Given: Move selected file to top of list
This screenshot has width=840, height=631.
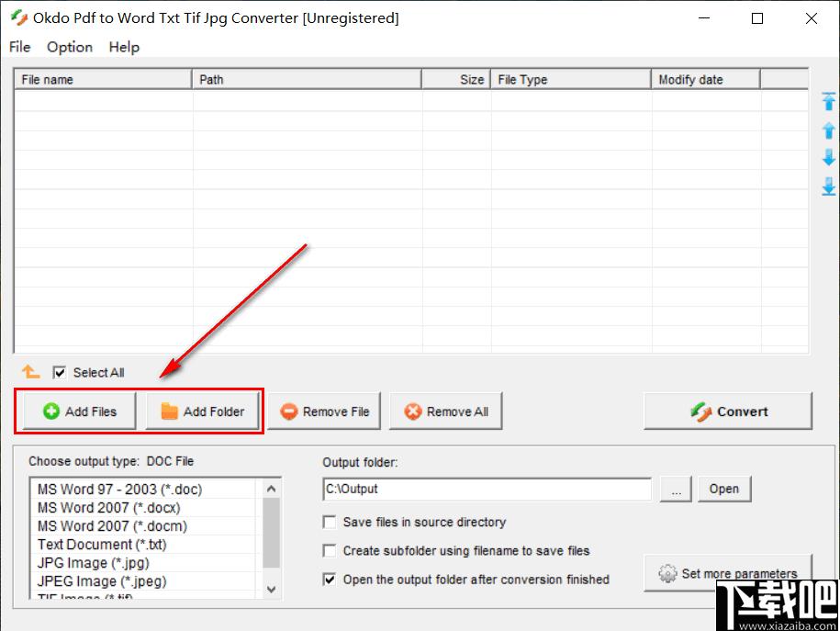Looking at the screenshot, I should 828,101.
